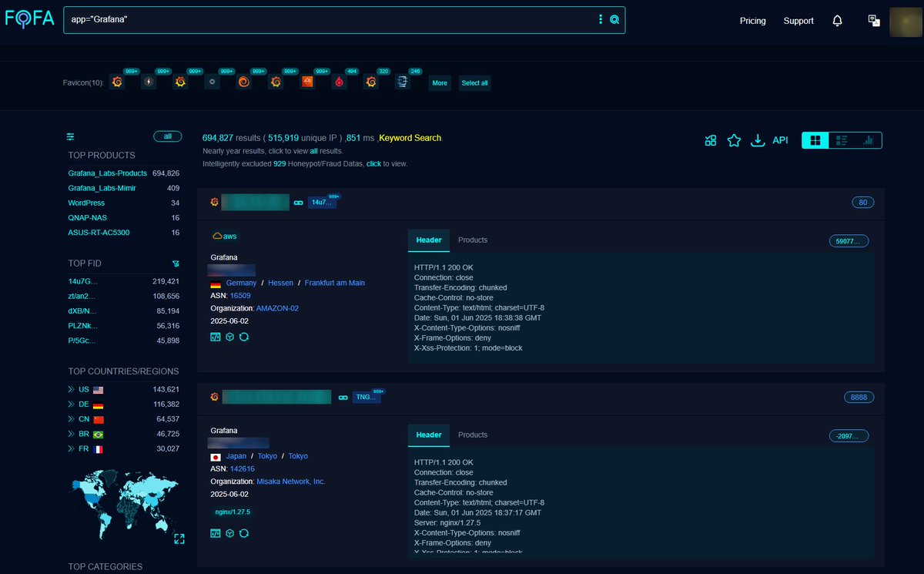924x574 pixels.
Task: Open the Pricing menu item
Action: (753, 21)
